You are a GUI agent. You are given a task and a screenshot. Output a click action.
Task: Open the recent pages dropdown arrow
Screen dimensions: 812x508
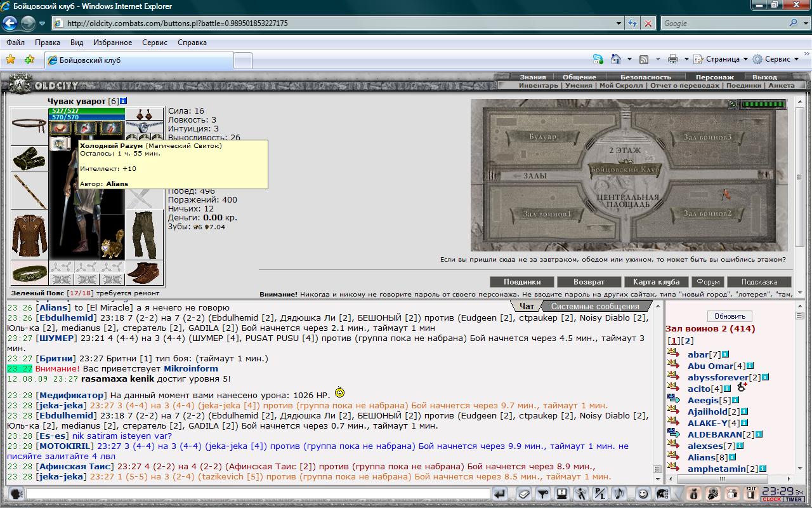click(42, 23)
